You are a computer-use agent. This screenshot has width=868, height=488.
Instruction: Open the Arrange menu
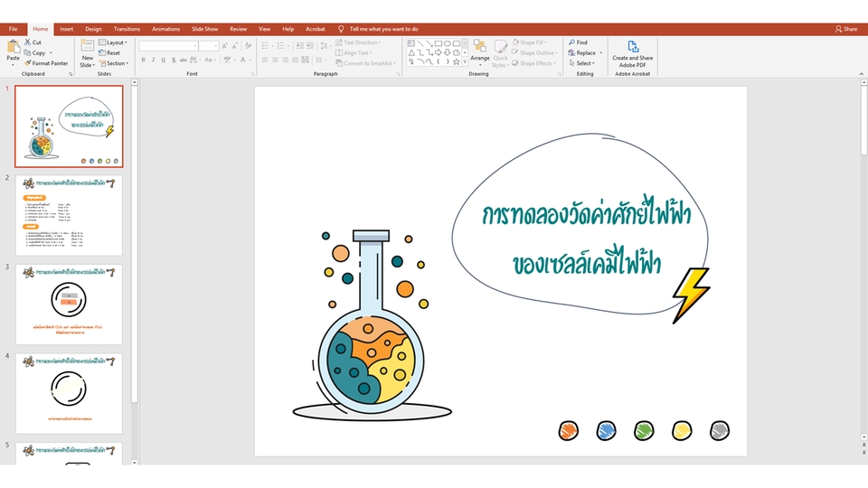pyautogui.click(x=480, y=53)
